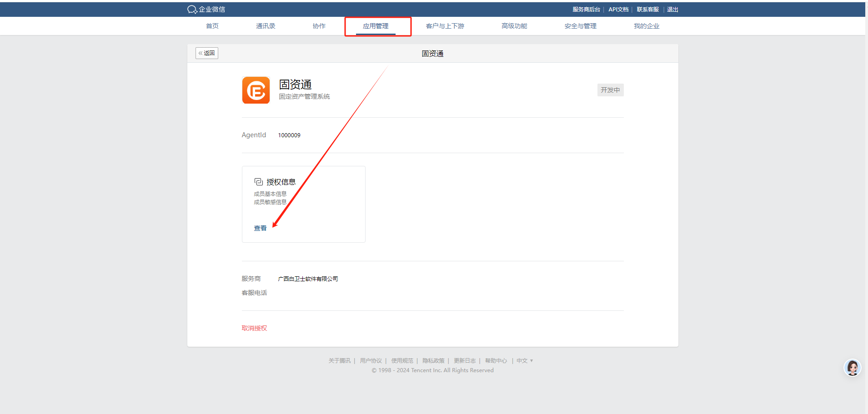Select the 应用管理 tab
Viewport: 868px width, 414px height.
coord(376,26)
